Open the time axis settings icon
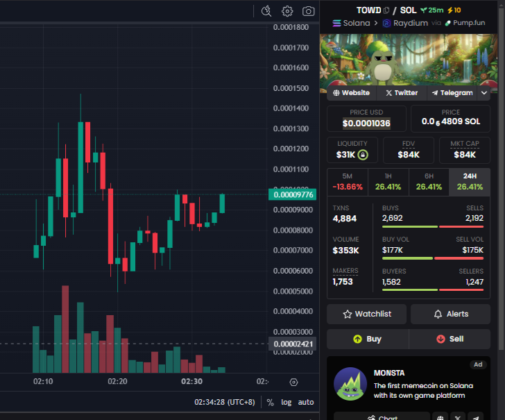Viewport: 505px width, 420px height. pos(293,382)
